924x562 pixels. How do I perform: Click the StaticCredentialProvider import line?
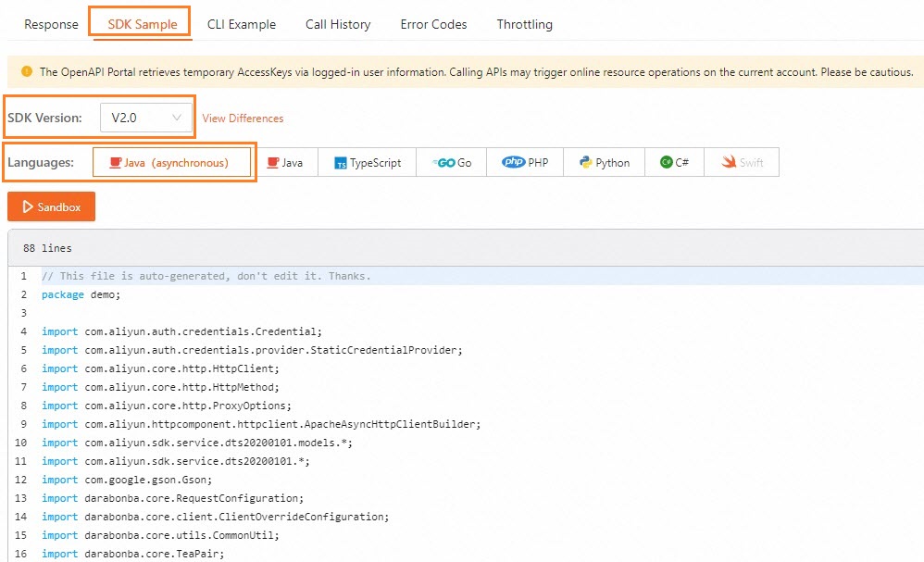click(252, 350)
